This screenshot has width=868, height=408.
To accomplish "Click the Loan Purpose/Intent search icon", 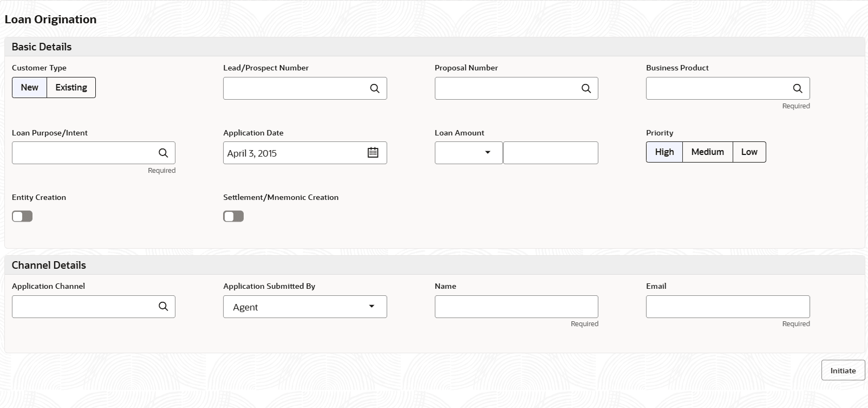I will pos(163,153).
